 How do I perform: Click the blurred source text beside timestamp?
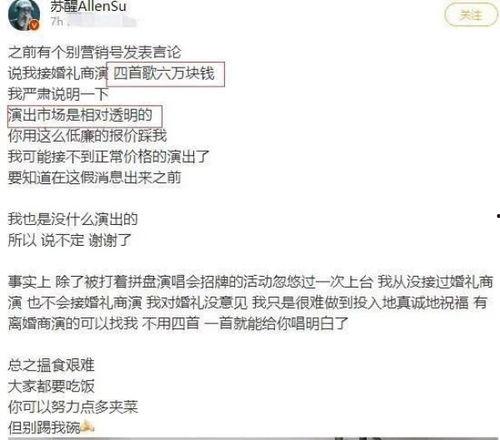102,22
